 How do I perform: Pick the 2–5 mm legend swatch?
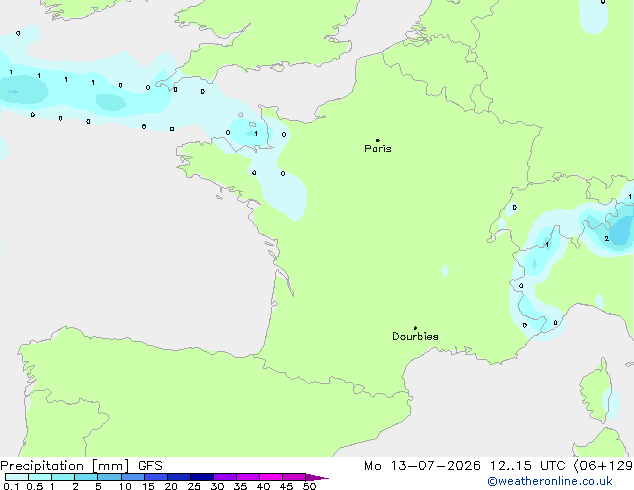[x=86, y=477]
